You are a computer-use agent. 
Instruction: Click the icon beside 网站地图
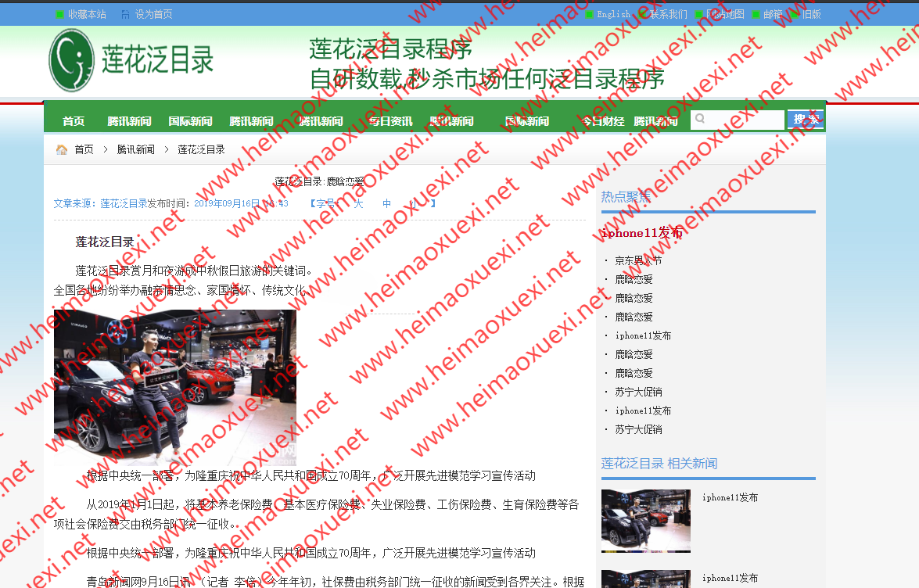click(x=698, y=13)
